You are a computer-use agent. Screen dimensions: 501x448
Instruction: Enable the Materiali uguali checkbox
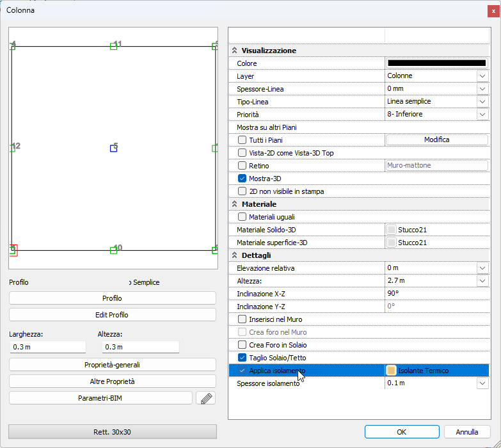243,217
